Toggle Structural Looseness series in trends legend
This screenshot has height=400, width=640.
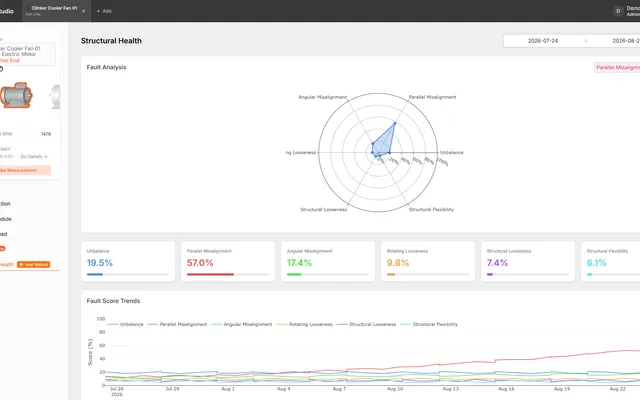click(x=367, y=324)
